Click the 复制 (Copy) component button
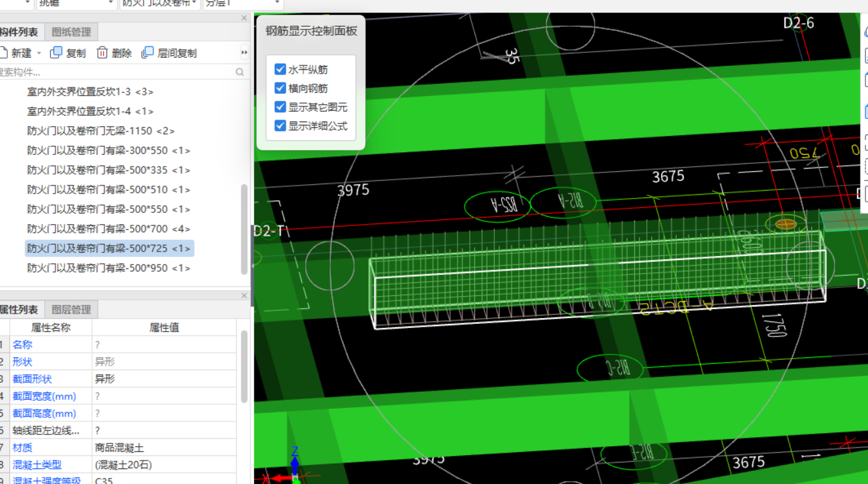 coord(68,53)
